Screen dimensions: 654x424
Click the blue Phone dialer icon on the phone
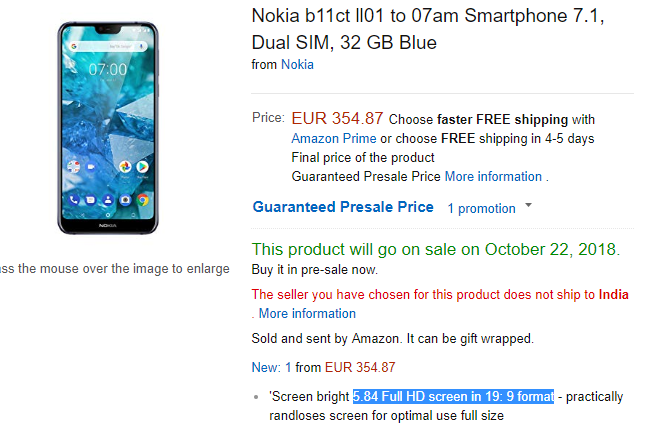(x=73, y=199)
